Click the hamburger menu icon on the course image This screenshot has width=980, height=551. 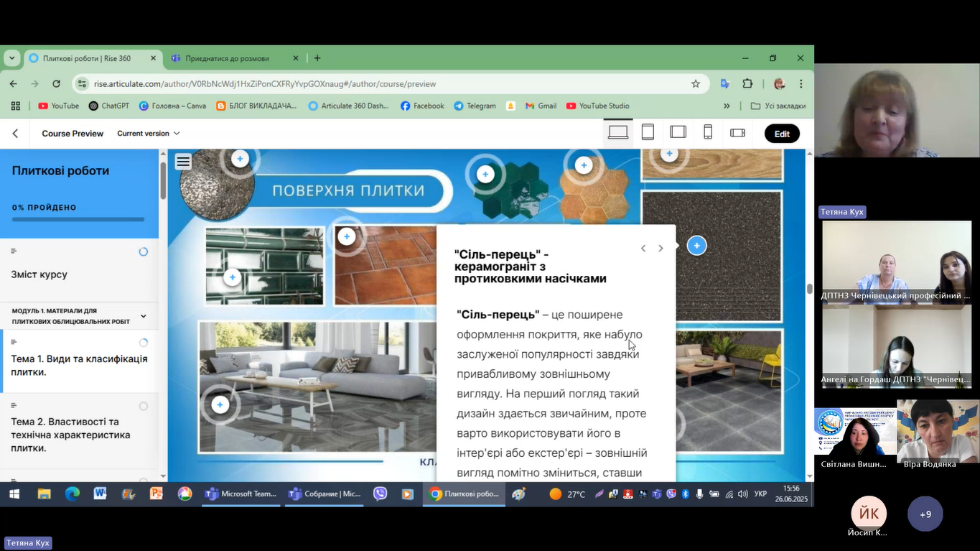(183, 162)
